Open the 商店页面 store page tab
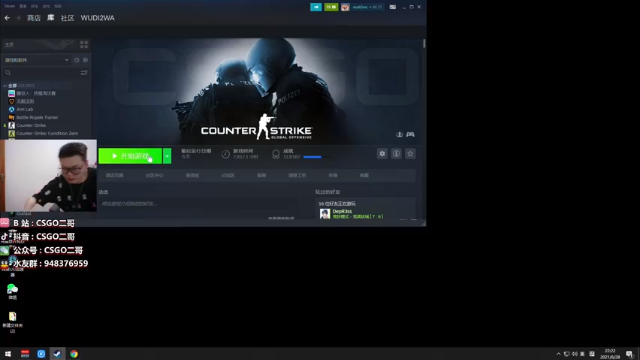 pyautogui.click(x=115, y=175)
